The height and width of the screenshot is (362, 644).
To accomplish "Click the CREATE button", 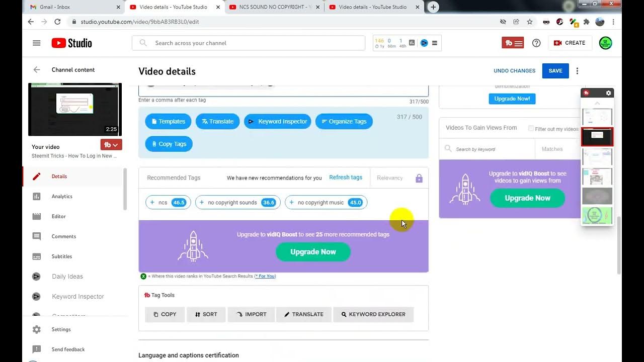I will click(x=570, y=43).
